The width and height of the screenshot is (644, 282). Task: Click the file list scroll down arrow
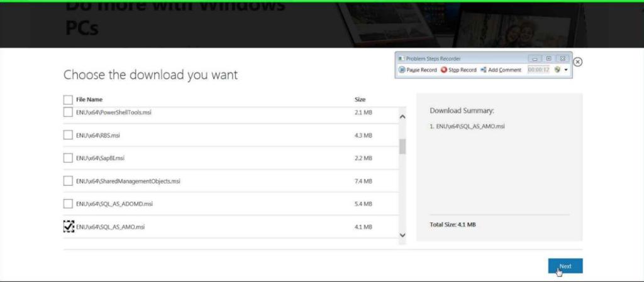tap(402, 236)
